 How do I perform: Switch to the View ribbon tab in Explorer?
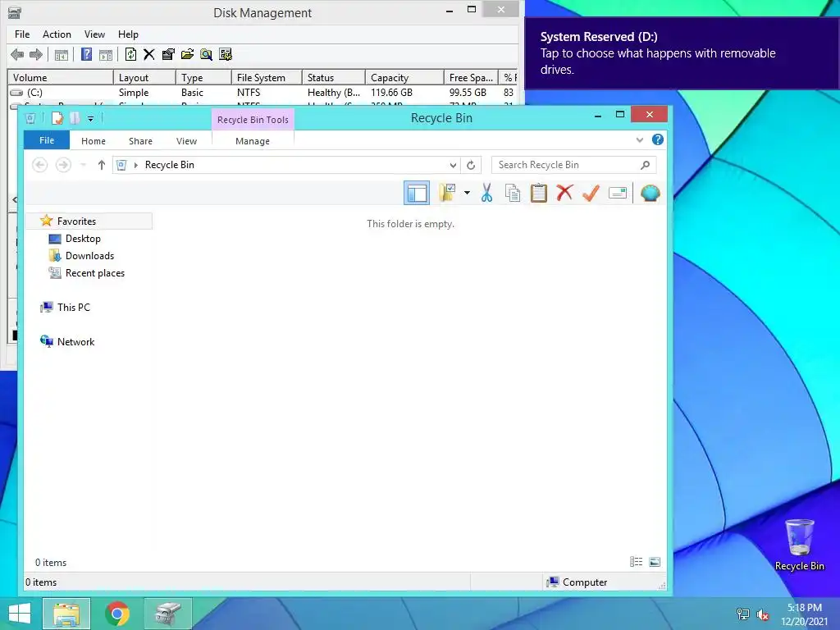(x=186, y=141)
